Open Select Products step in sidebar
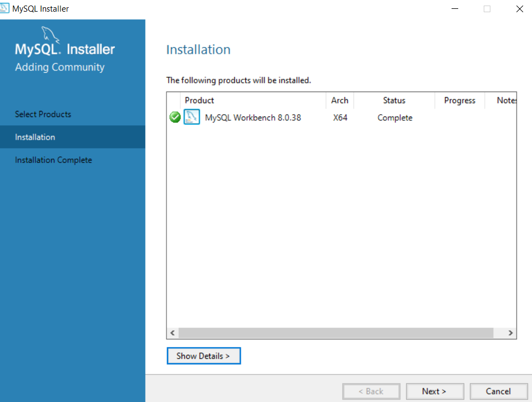This screenshot has height=402, width=532. coord(73,114)
